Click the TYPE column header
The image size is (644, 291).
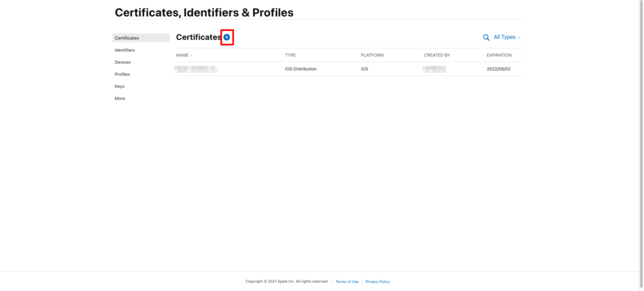coord(290,55)
